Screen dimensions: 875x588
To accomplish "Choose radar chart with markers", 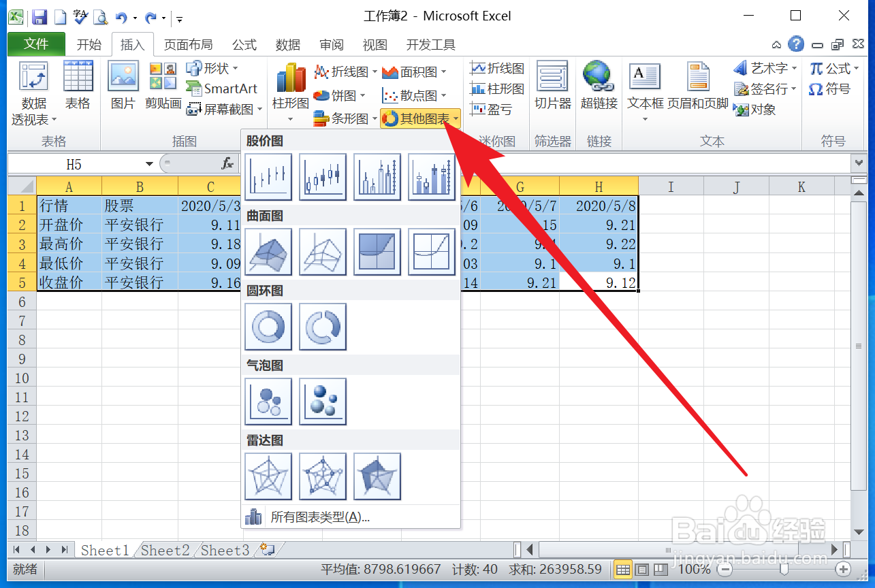I will [323, 476].
